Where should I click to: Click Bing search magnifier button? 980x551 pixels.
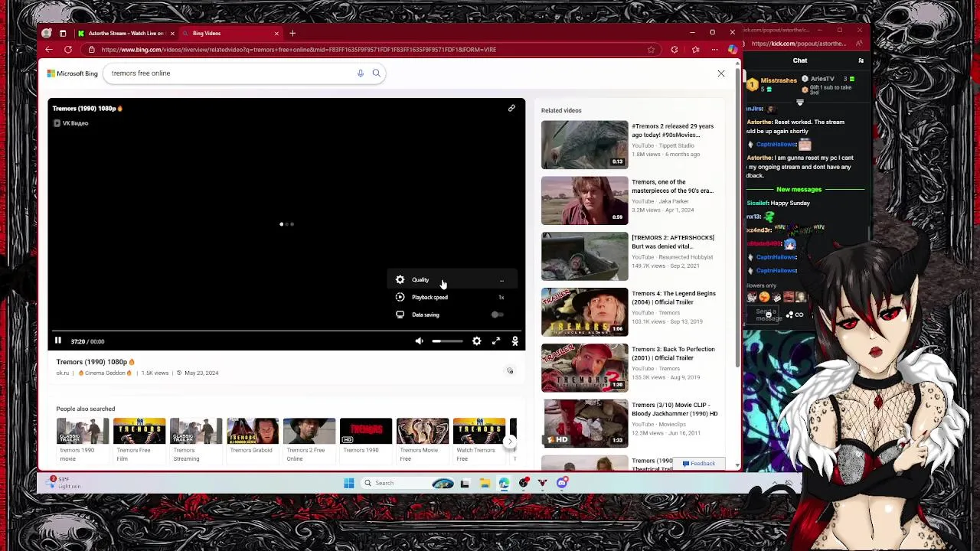tap(376, 73)
